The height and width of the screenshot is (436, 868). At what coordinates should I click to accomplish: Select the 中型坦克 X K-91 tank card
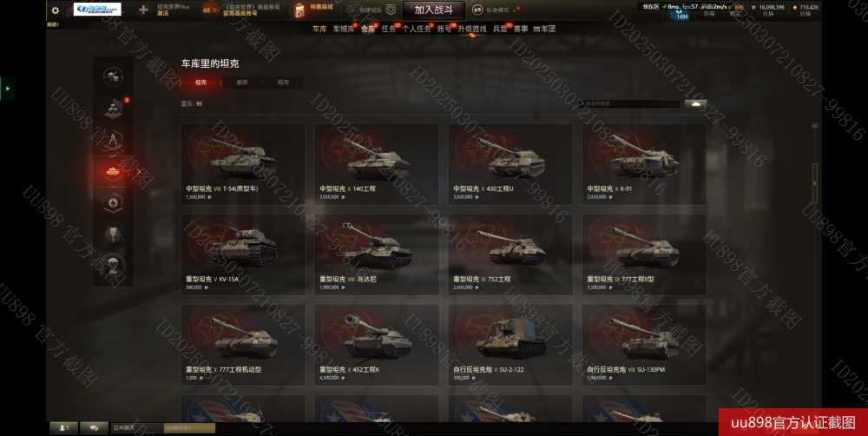(644, 164)
